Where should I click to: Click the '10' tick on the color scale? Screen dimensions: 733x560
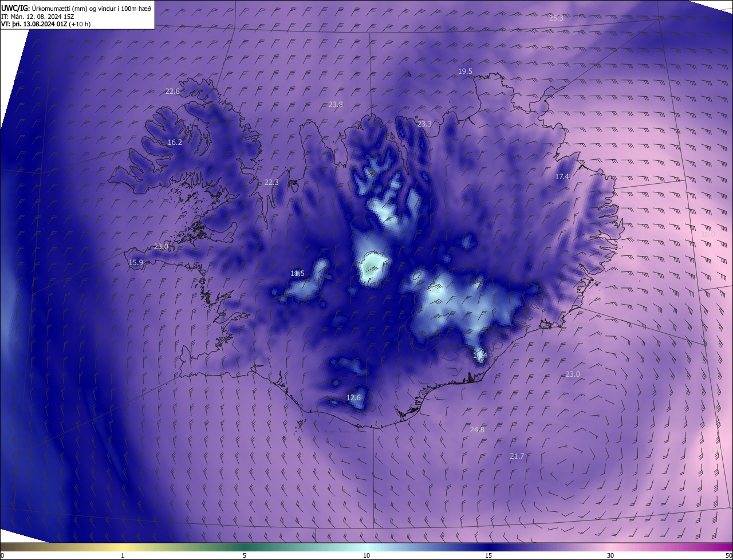click(366, 555)
